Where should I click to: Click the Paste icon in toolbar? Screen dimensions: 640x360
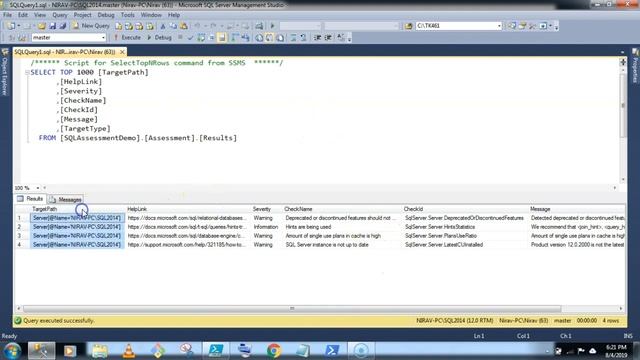[x=184, y=26]
